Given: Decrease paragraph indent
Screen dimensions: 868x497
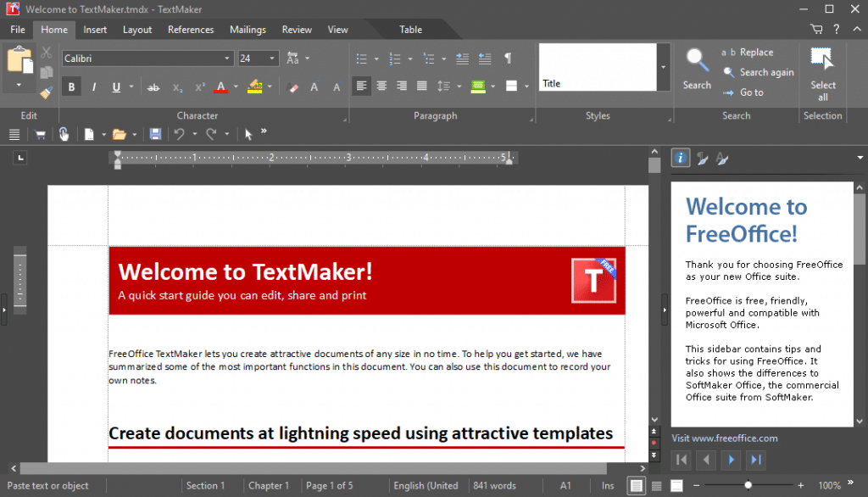Looking at the screenshot, I should 484,59.
